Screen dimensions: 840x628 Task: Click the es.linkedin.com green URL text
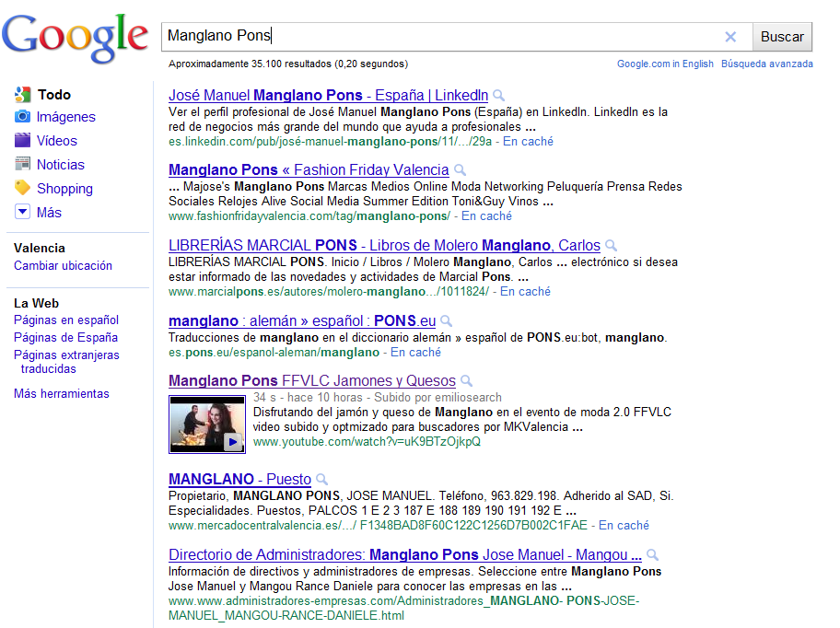[330, 141]
